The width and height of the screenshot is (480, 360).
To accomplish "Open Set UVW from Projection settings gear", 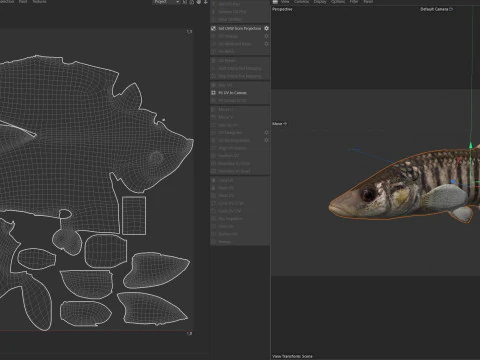I will coord(266,28).
